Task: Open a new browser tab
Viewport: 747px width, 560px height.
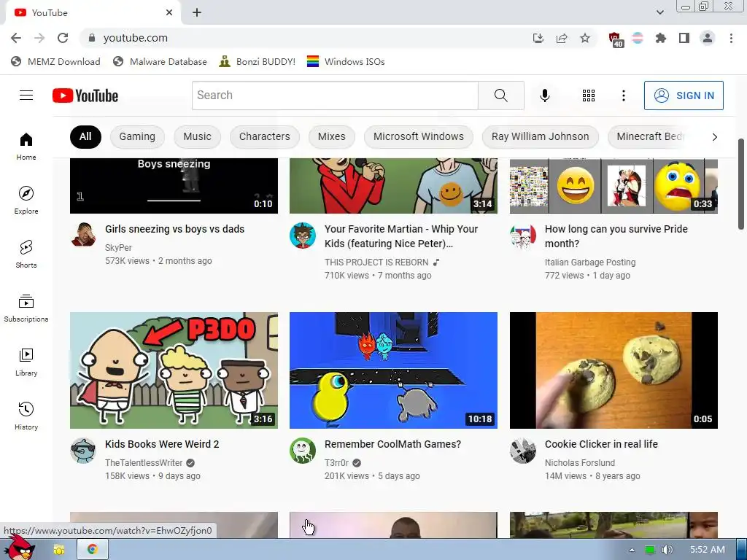Action: point(197,13)
